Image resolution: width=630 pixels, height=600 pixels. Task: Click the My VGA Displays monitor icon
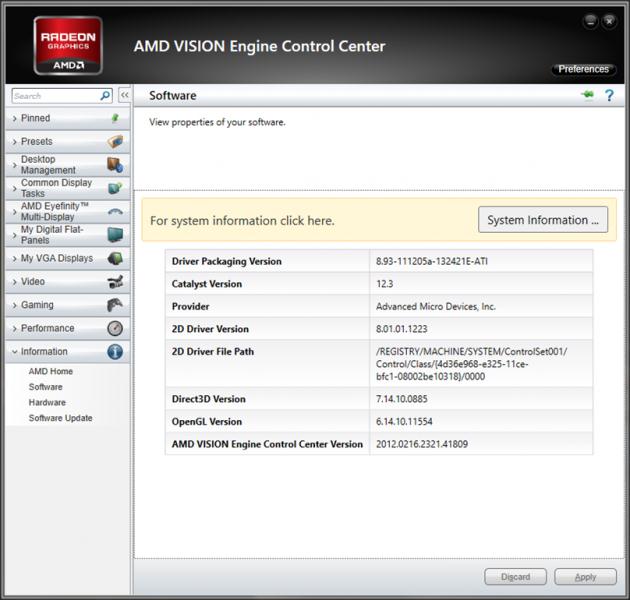click(x=115, y=258)
